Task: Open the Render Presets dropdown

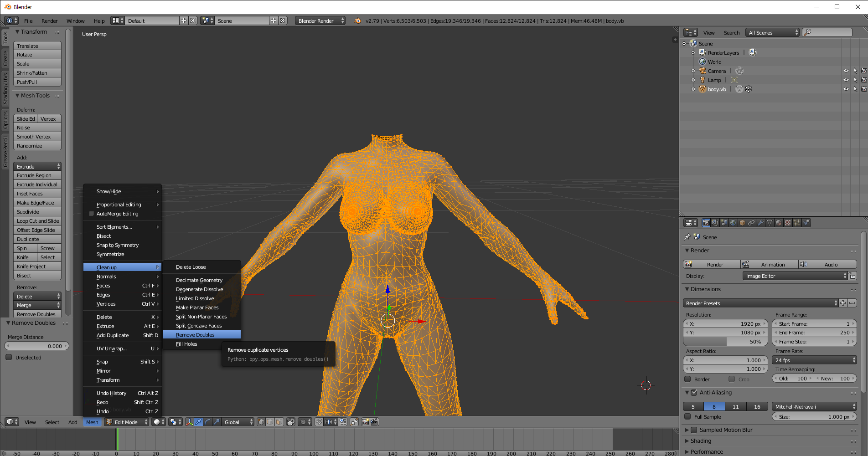Action: (760, 303)
